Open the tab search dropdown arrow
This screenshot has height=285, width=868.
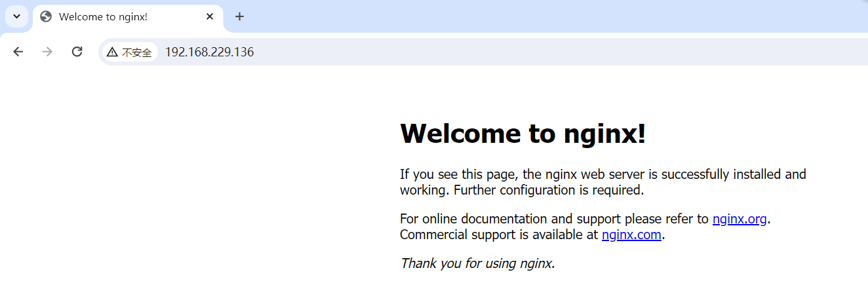(17, 16)
